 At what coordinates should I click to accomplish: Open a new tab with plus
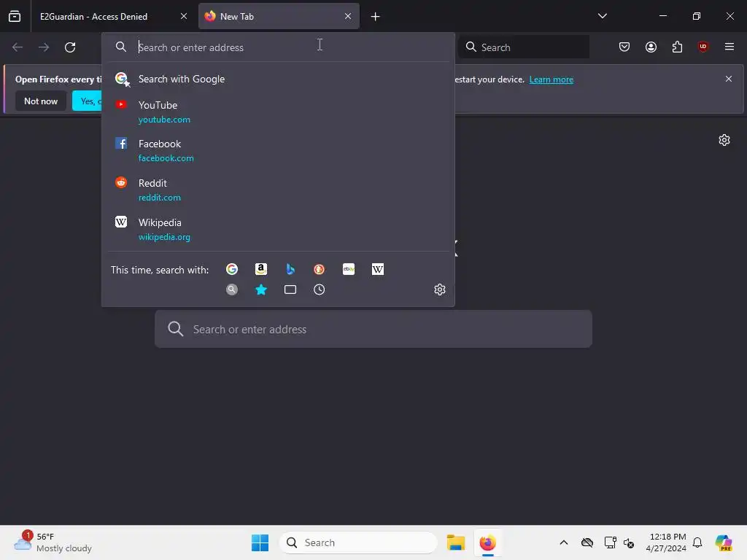click(376, 17)
